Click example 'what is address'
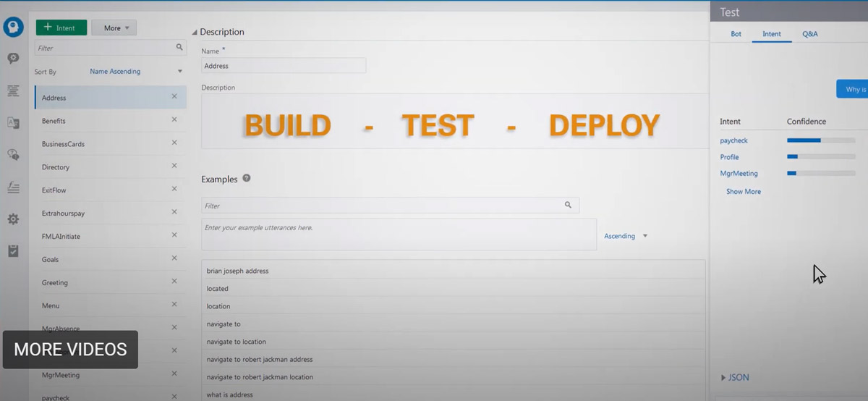The width and height of the screenshot is (868, 401). click(x=454, y=394)
